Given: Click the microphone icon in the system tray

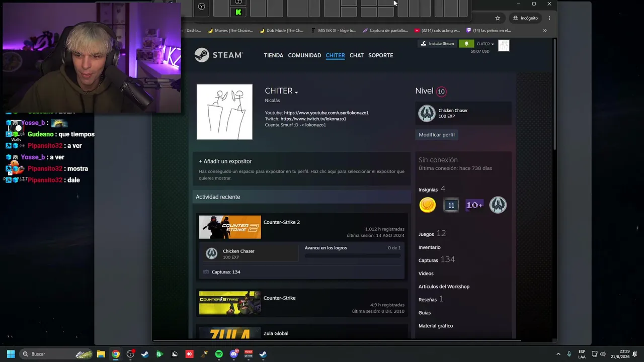Looking at the screenshot, I should point(569,354).
